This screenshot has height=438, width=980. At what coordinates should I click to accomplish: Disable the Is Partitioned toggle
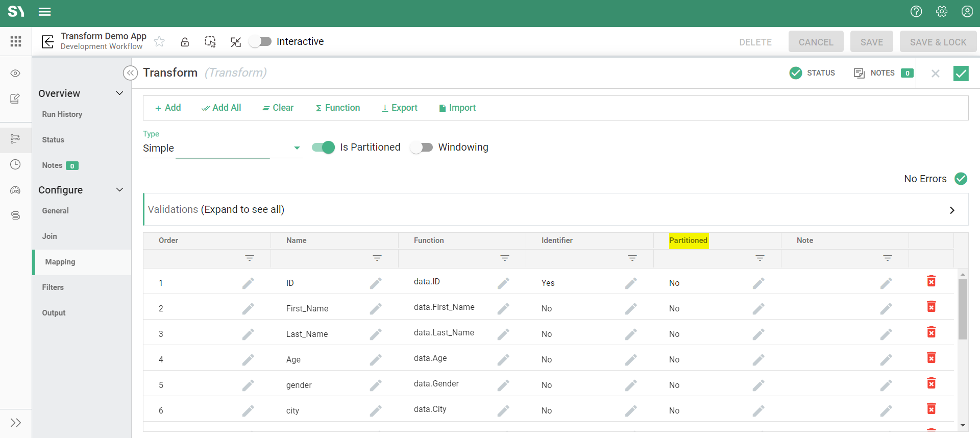(x=323, y=148)
